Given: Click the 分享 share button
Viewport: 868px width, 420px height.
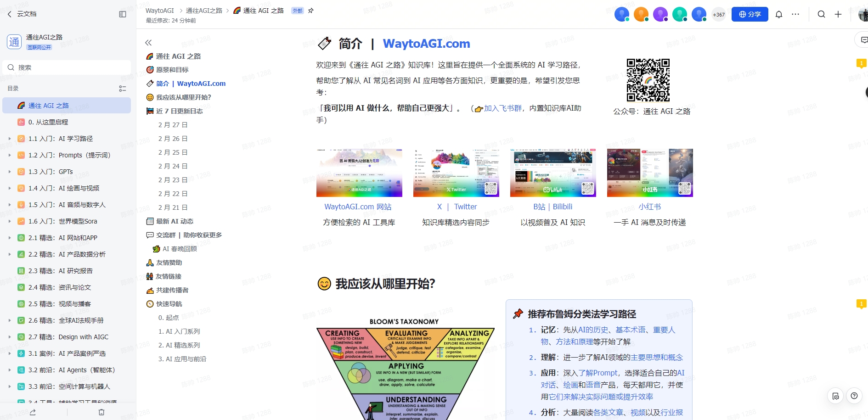Looking at the screenshot, I should (x=750, y=14).
